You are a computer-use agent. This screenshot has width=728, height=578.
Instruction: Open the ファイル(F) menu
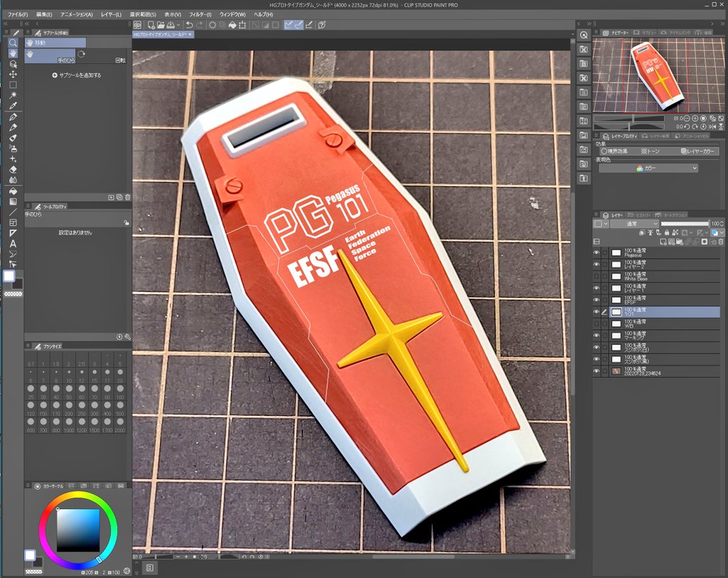point(18,14)
